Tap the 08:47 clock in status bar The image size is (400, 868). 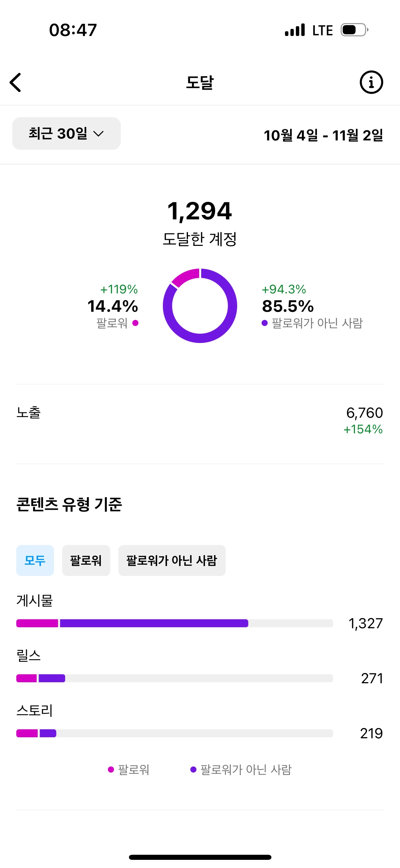(73, 30)
